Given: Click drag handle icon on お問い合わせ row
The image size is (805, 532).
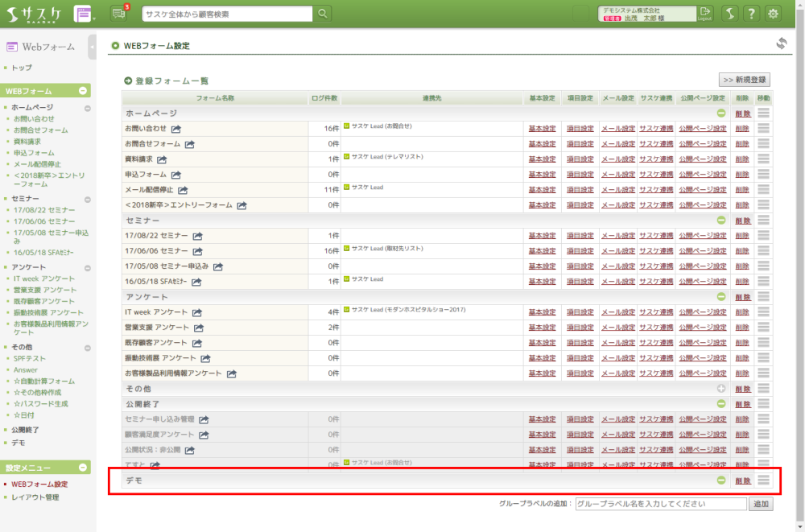Looking at the screenshot, I should [x=763, y=129].
